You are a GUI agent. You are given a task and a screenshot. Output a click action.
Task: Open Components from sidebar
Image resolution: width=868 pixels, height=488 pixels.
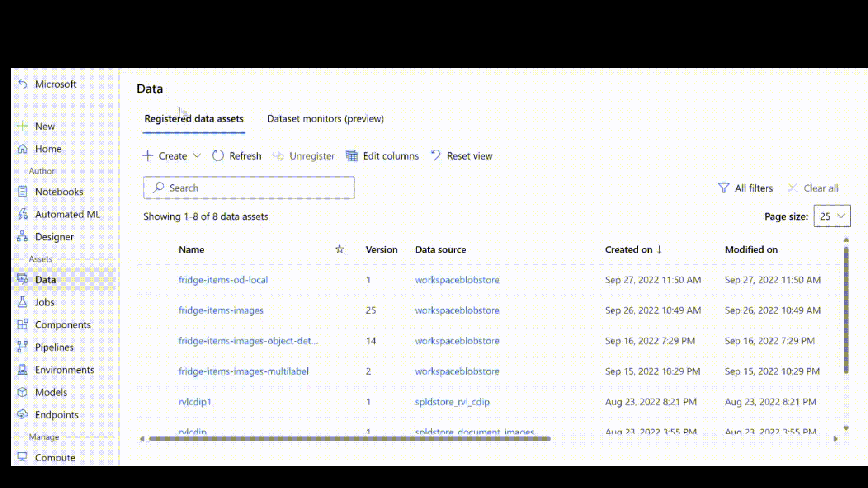pos(63,324)
